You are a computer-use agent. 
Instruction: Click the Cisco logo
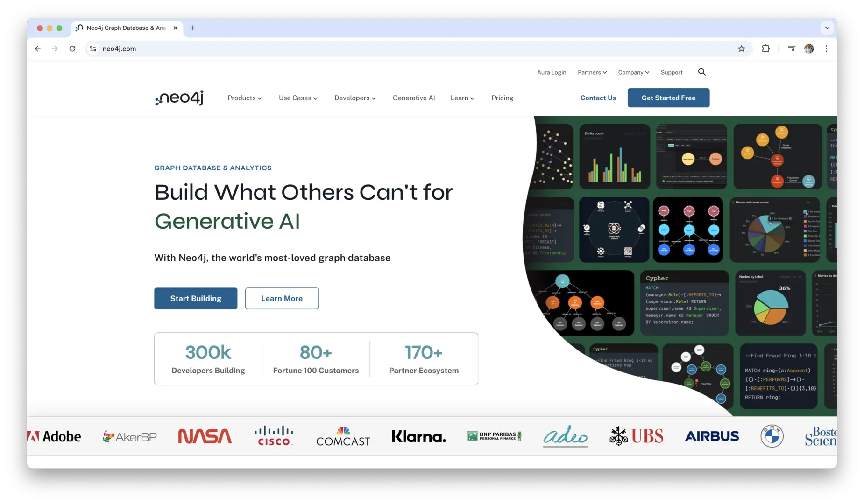pyautogui.click(x=274, y=435)
